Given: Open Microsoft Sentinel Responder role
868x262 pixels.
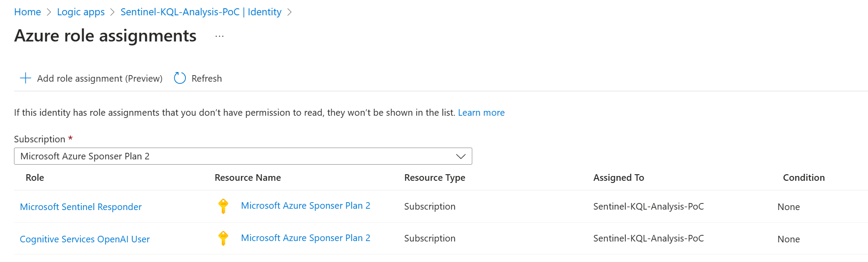Looking at the screenshot, I should point(81,207).
